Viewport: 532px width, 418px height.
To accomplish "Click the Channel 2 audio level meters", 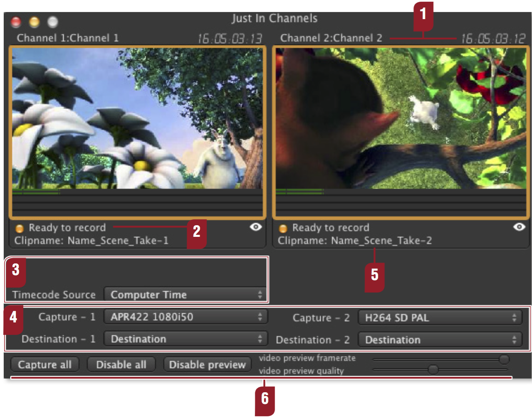I will (x=401, y=202).
